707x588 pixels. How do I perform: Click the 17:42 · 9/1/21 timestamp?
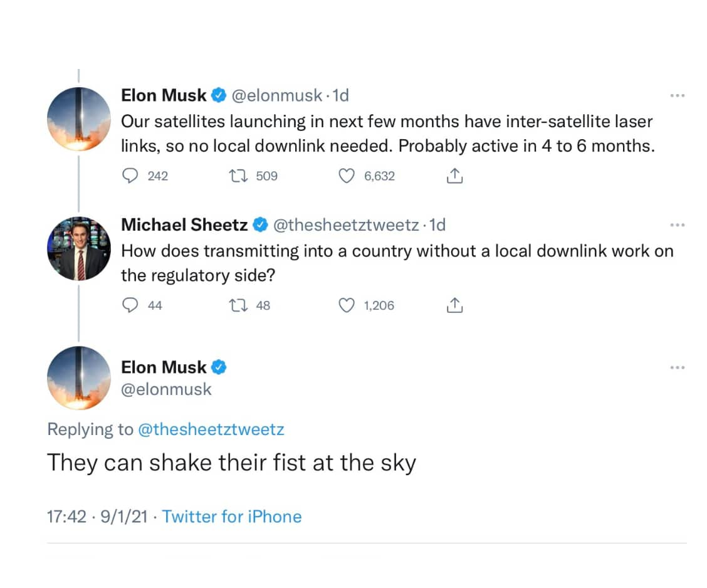pos(97,517)
